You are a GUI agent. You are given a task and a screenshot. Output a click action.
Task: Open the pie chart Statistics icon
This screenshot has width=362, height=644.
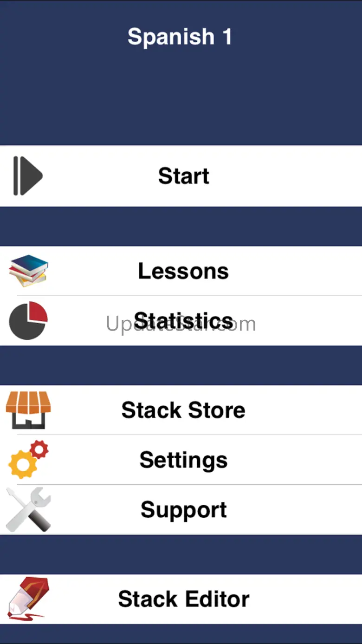tap(28, 320)
